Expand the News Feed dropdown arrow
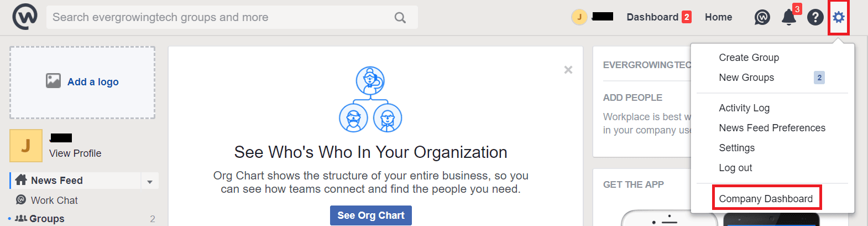Viewport: 868px width, 226px height. 149,181
